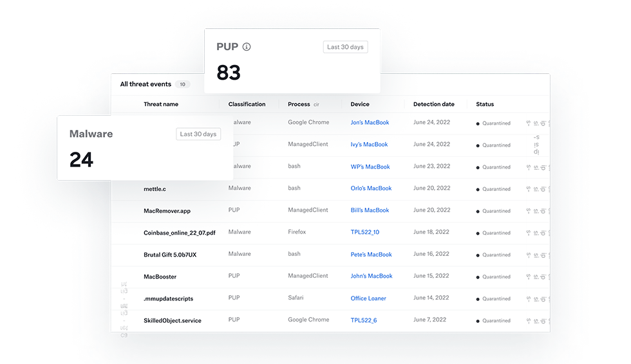Viewport: 631px width, 364px height.
Task: Click the All threat events count badge
Action: click(x=182, y=84)
